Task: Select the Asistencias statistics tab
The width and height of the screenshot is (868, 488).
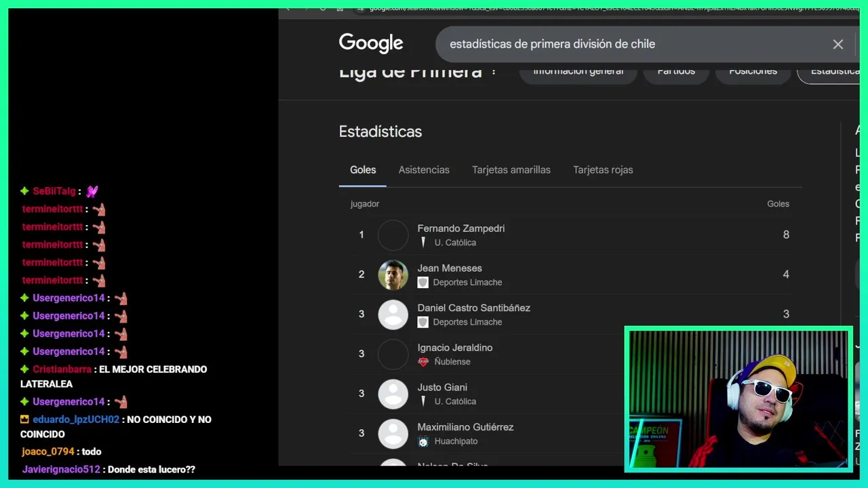Action: coord(424,170)
